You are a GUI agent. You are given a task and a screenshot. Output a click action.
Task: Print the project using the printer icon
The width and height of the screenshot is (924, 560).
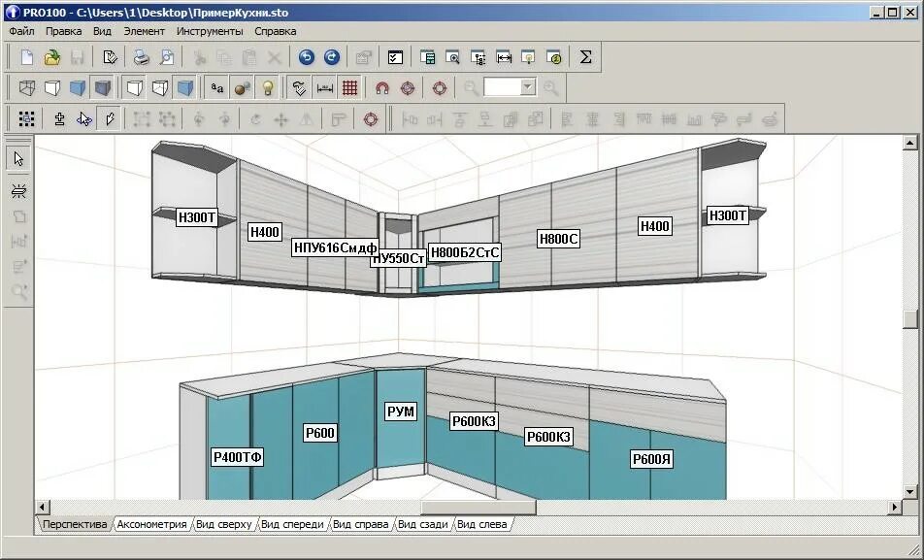coord(142,57)
